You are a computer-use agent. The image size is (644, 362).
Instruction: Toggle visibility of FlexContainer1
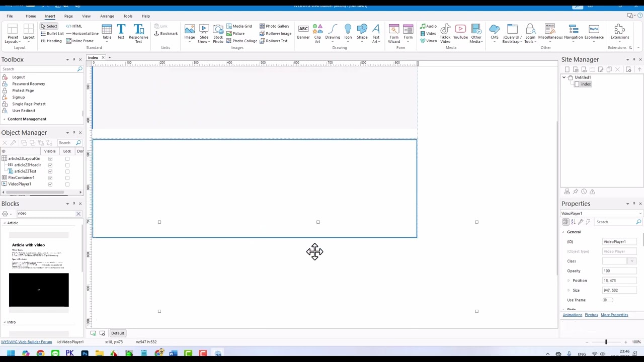click(50, 178)
